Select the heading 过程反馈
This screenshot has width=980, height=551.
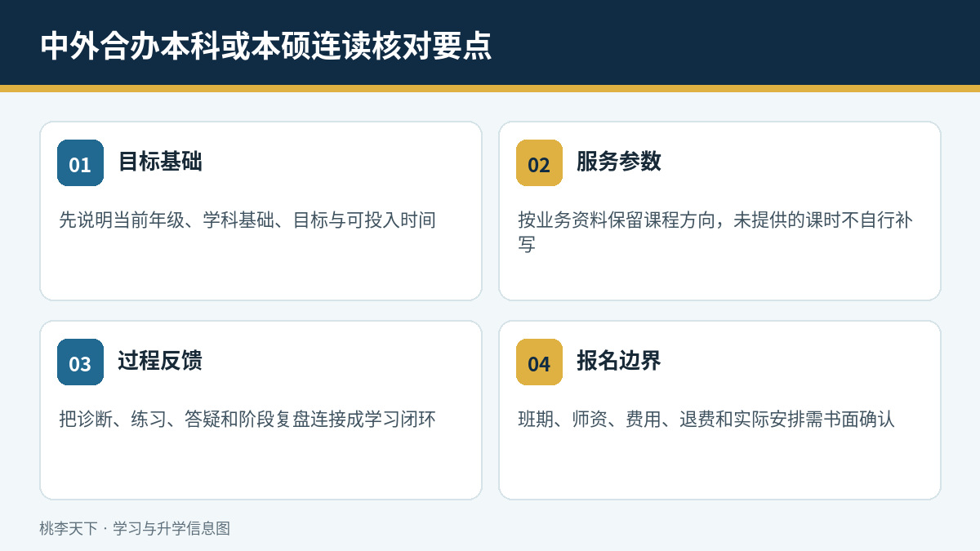(x=160, y=361)
